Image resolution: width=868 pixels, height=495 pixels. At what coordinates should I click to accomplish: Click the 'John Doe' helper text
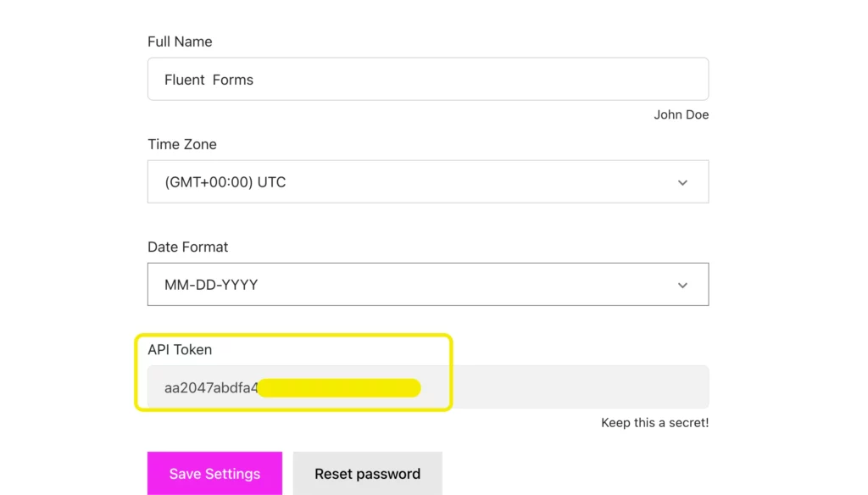click(681, 114)
